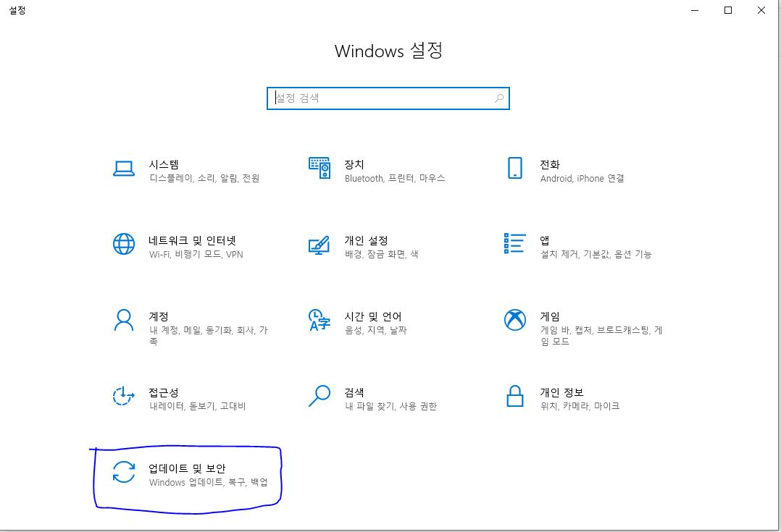
Task: Open the 업데이트 및 보안 refresh icon
Action: coord(123,472)
